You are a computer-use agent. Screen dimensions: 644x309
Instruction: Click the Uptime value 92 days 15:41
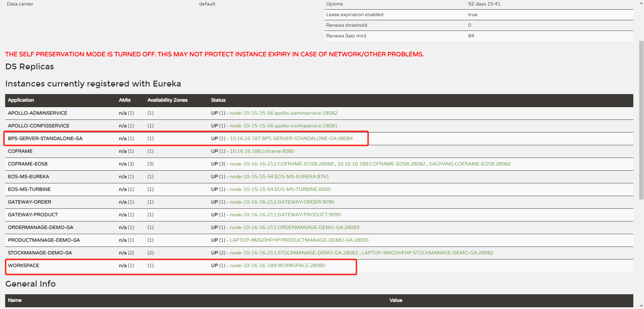point(484,4)
